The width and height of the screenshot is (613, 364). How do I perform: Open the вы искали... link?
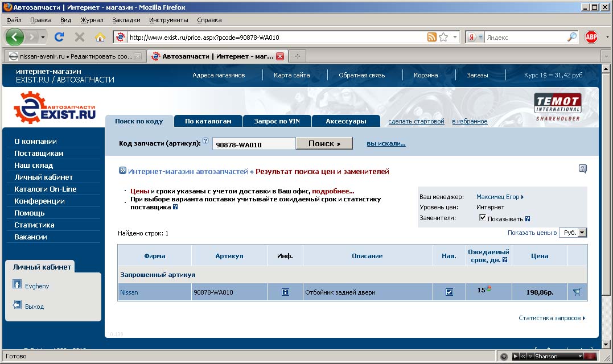pos(386,143)
